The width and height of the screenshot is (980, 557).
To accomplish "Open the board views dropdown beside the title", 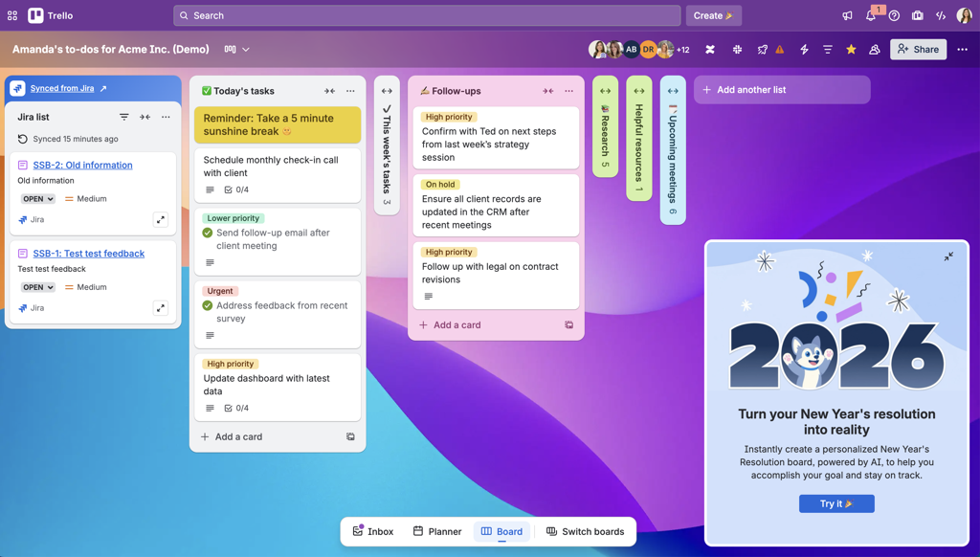I will [x=237, y=50].
